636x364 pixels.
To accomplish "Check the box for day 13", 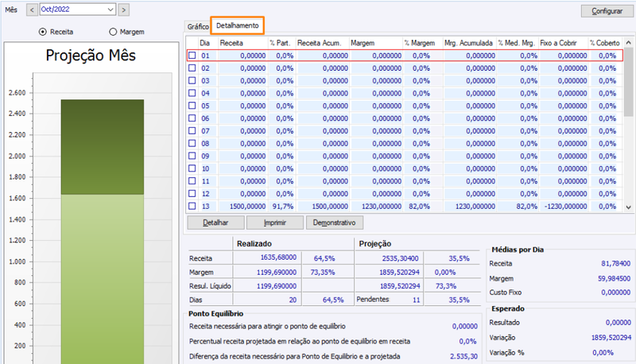I will (192, 207).
